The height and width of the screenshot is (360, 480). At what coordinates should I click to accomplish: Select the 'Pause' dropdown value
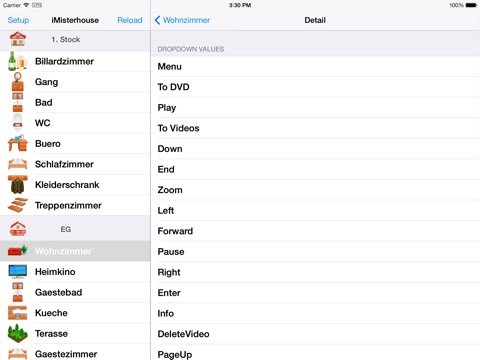click(315, 252)
